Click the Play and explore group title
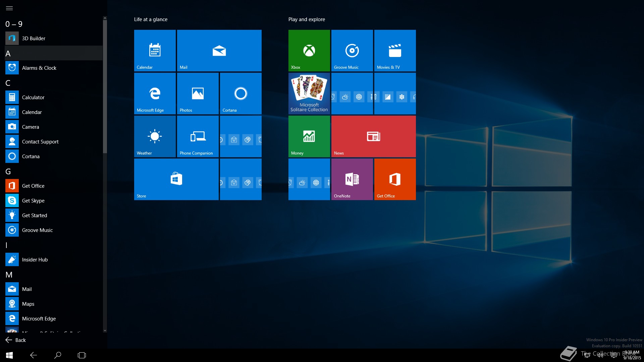644x362 pixels. click(307, 19)
